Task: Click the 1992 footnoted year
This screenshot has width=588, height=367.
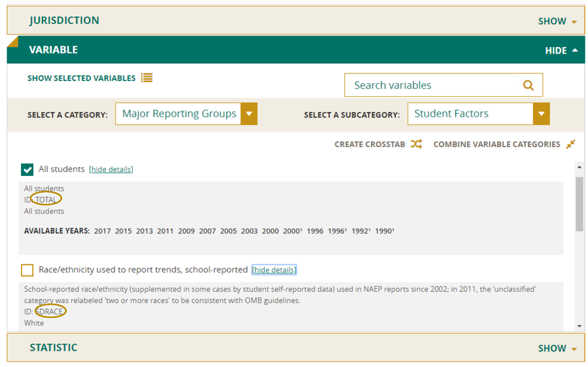Action: point(361,231)
